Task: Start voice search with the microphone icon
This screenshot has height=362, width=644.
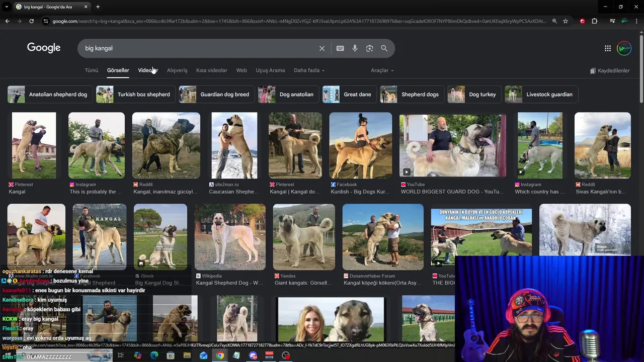Action: 355,48
